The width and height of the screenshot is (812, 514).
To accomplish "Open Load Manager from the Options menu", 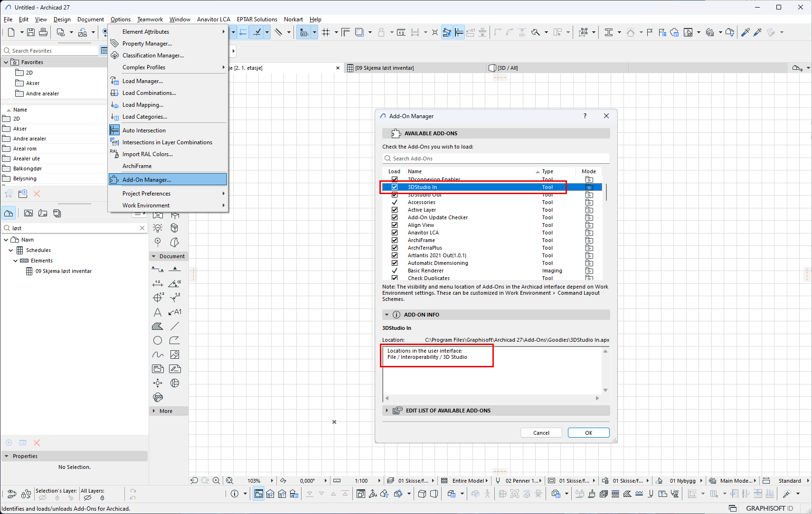I will pyautogui.click(x=142, y=81).
